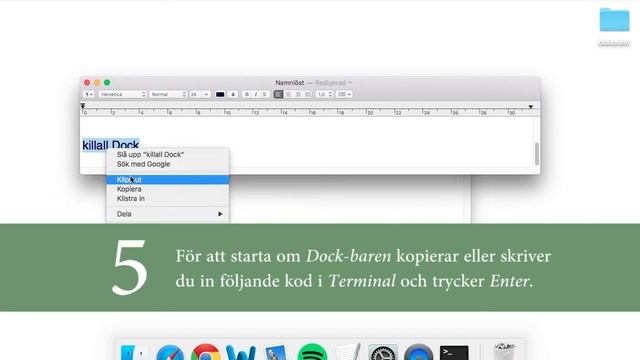Image resolution: width=640 pixels, height=360 pixels.
Task: Click the Namnlöst window title
Action: [289, 83]
